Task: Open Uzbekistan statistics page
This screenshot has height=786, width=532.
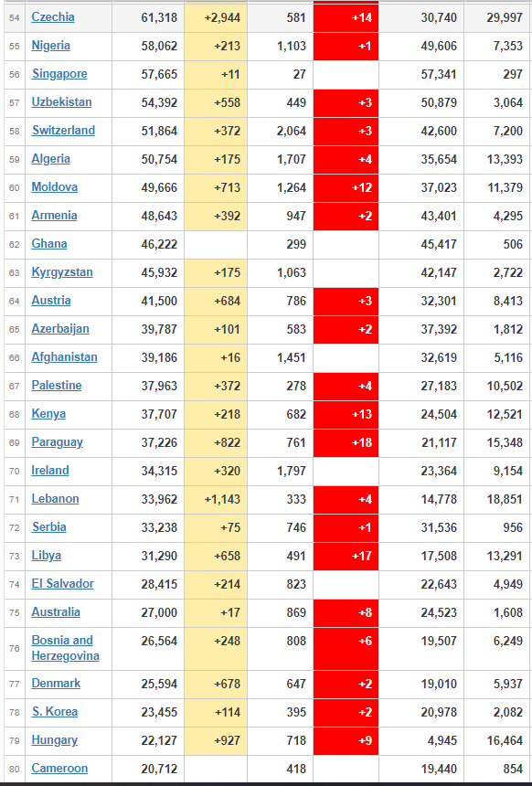Action: point(61,102)
